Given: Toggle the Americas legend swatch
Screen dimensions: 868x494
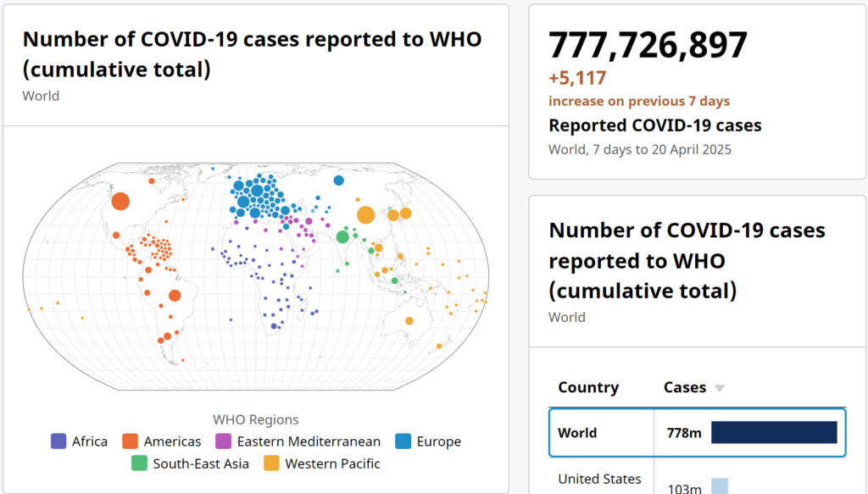Looking at the screenshot, I should [130, 441].
